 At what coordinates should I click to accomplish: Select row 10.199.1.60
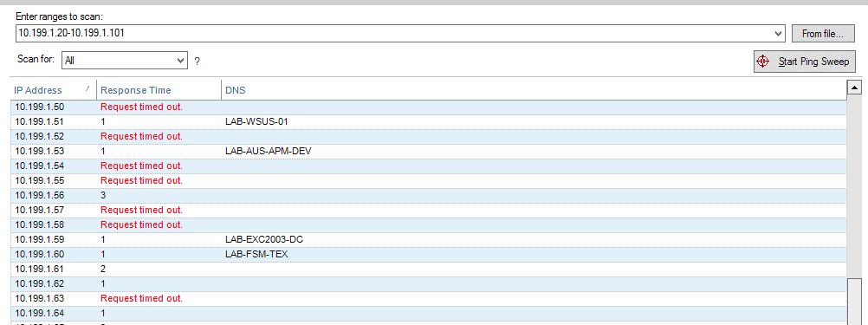(429, 254)
